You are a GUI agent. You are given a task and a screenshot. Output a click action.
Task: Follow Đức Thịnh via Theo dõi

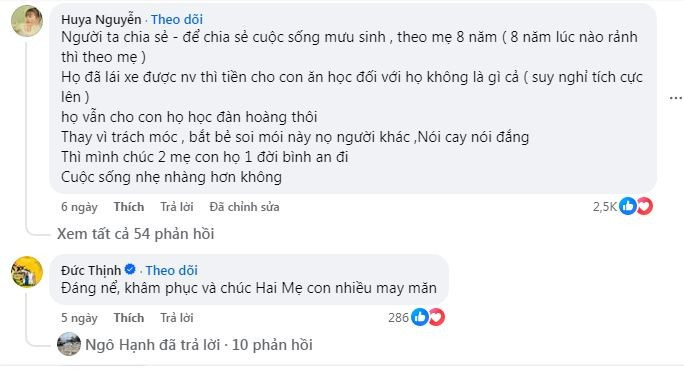171,270
